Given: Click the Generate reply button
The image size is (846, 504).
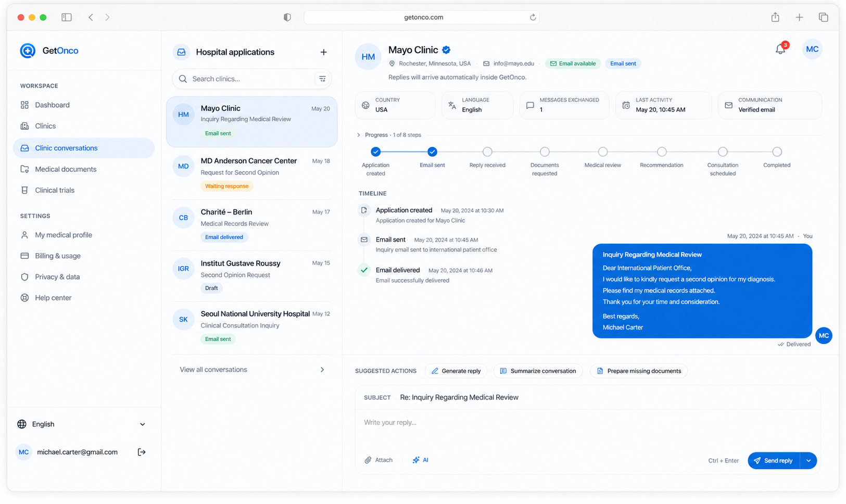Looking at the screenshot, I should pyautogui.click(x=456, y=371).
